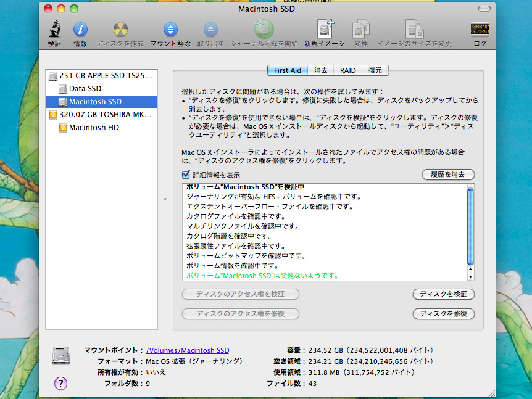This screenshot has height=399, width=532.
Task: Click the ディスクのアクセス権を修復 button
Action: pyautogui.click(x=241, y=313)
